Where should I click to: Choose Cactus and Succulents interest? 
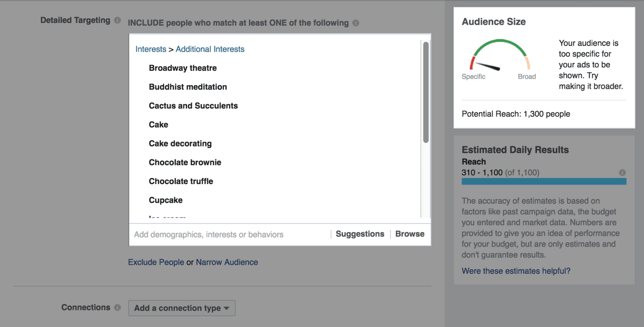[x=193, y=106]
